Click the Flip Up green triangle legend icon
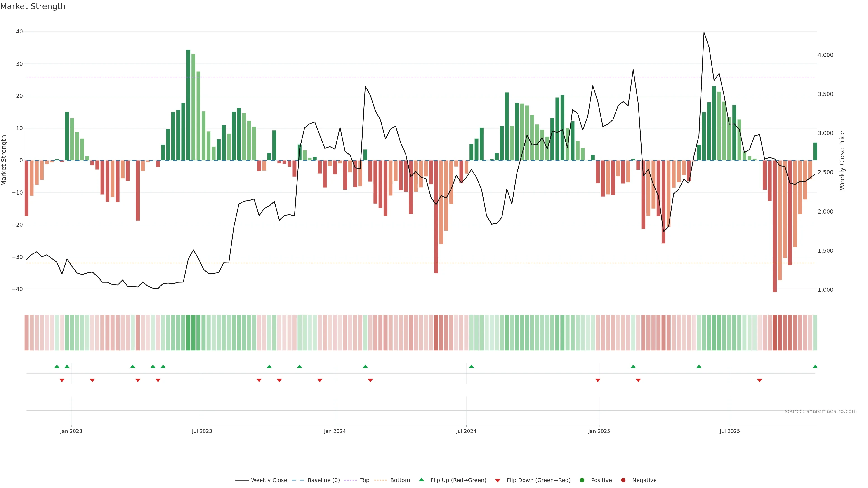 pos(421,480)
